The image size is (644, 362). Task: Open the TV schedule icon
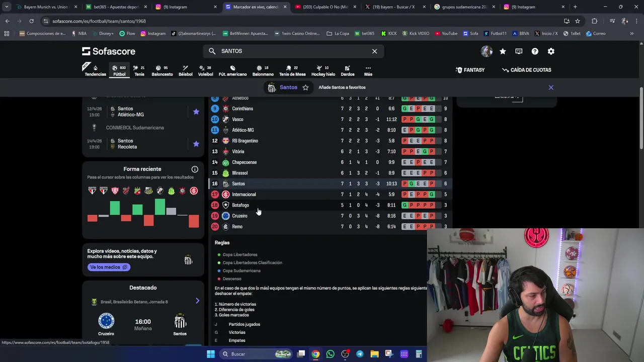pos(519,51)
